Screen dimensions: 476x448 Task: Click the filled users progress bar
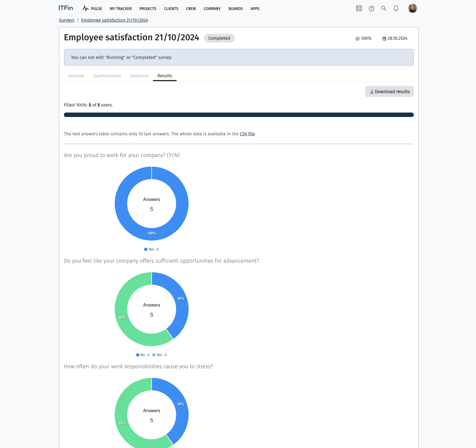239,115
